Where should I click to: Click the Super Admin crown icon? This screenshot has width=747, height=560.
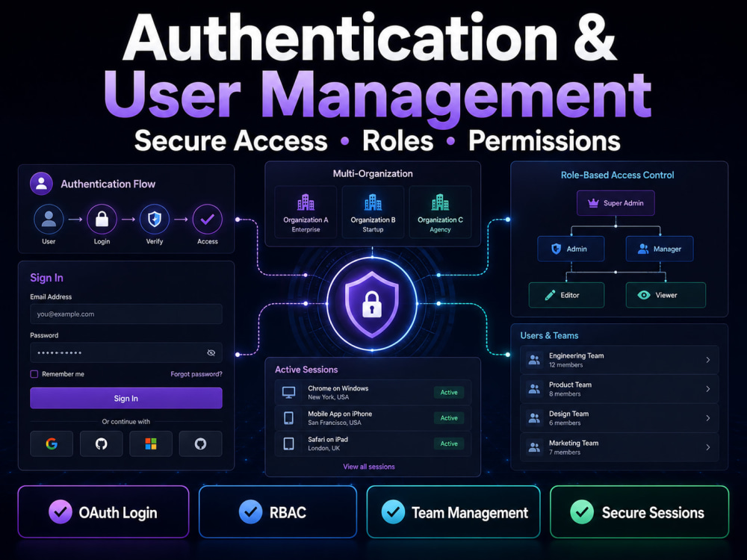[593, 203]
